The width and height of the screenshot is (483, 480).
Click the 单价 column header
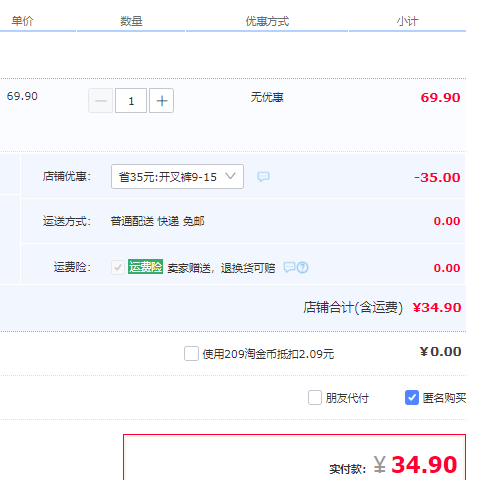click(x=22, y=21)
